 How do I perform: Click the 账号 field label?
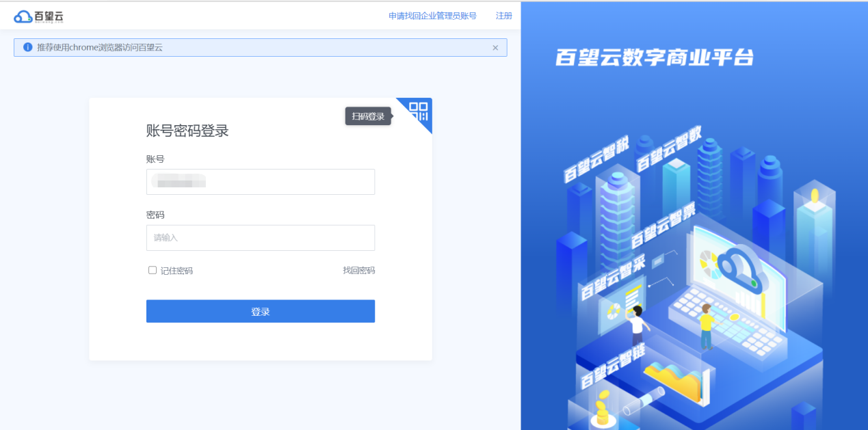coord(155,159)
